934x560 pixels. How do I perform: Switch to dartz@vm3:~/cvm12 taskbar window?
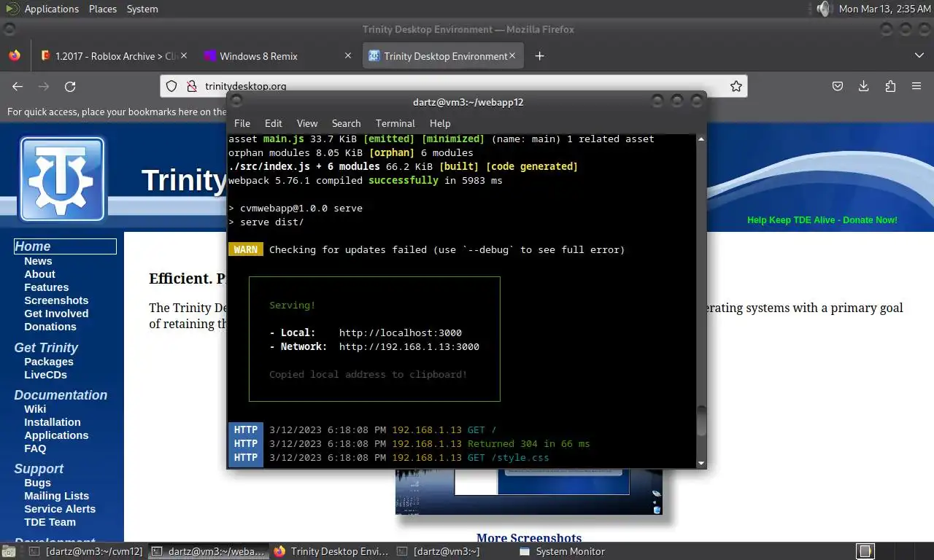click(87, 551)
